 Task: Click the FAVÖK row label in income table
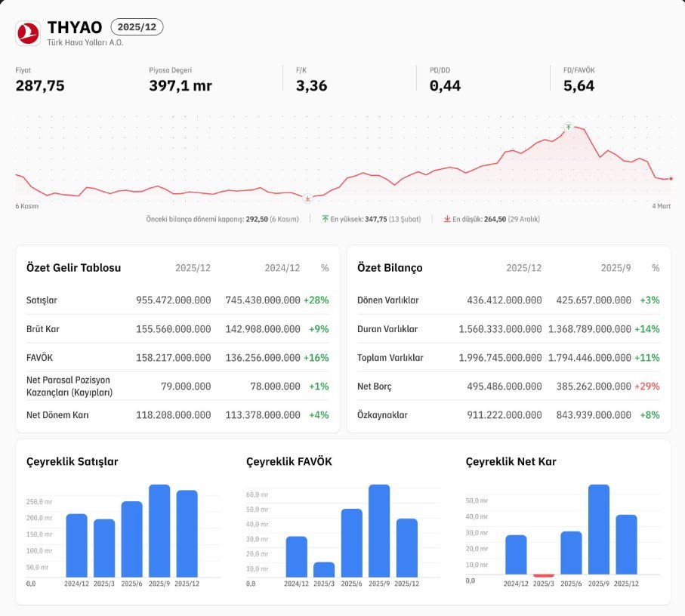click(39, 358)
